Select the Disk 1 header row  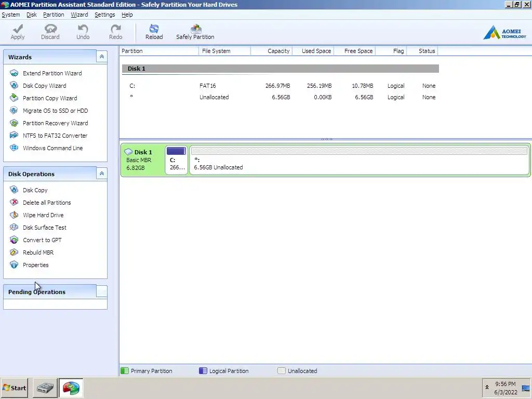(280, 69)
